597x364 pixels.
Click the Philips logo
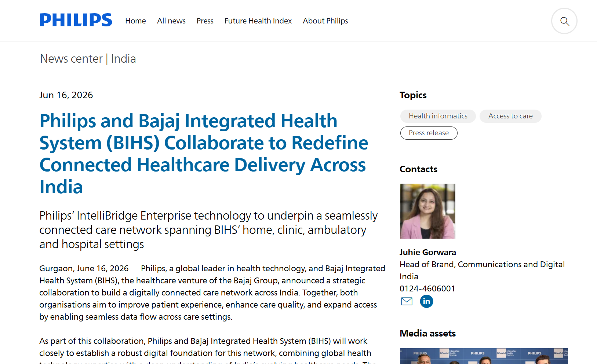[x=76, y=20]
